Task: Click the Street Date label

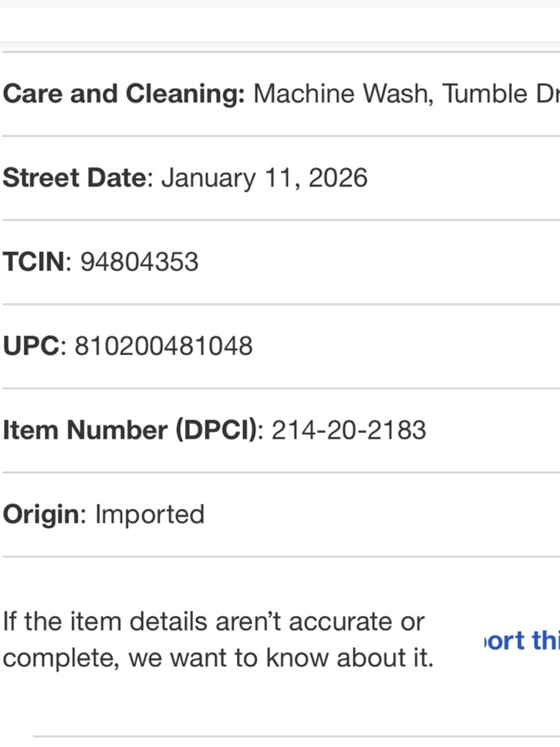Action: point(75,178)
